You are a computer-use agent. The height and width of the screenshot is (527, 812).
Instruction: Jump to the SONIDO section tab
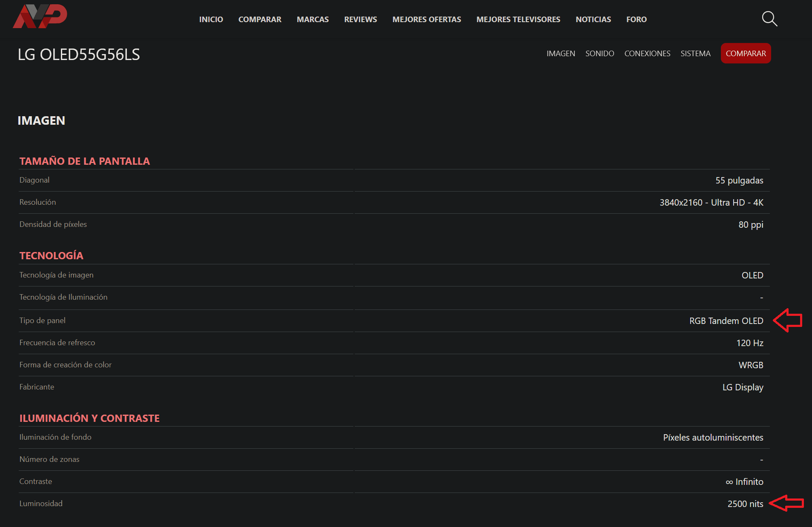[x=600, y=54]
